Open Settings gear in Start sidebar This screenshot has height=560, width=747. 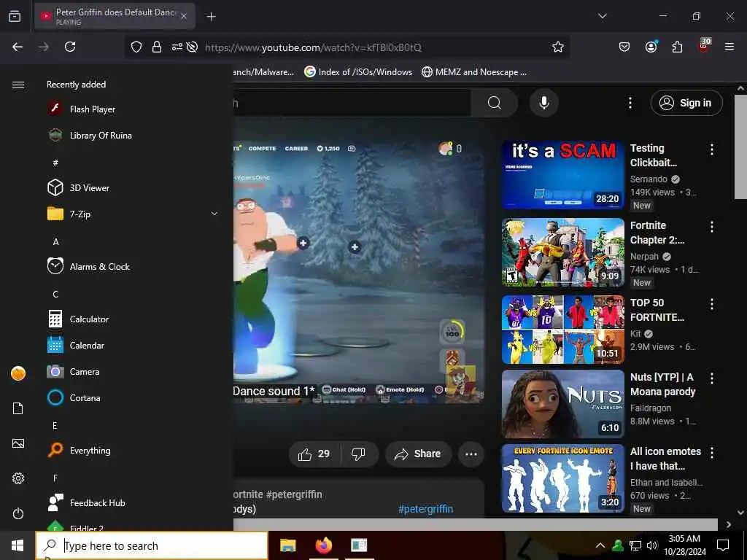[18, 478]
